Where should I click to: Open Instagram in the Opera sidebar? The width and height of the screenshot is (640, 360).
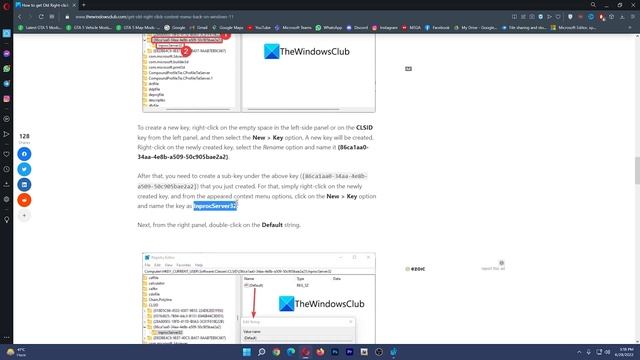click(7, 99)
